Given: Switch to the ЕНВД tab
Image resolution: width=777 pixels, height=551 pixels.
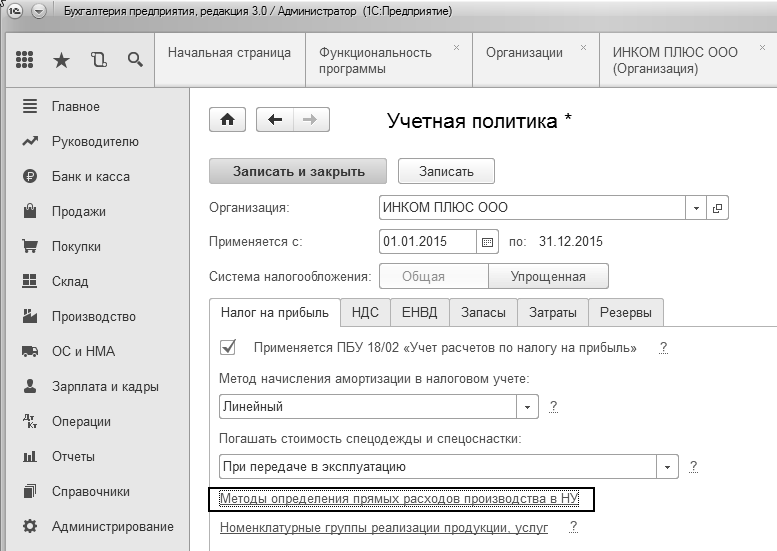Looking at the screenshot, I should pos(420,313).
